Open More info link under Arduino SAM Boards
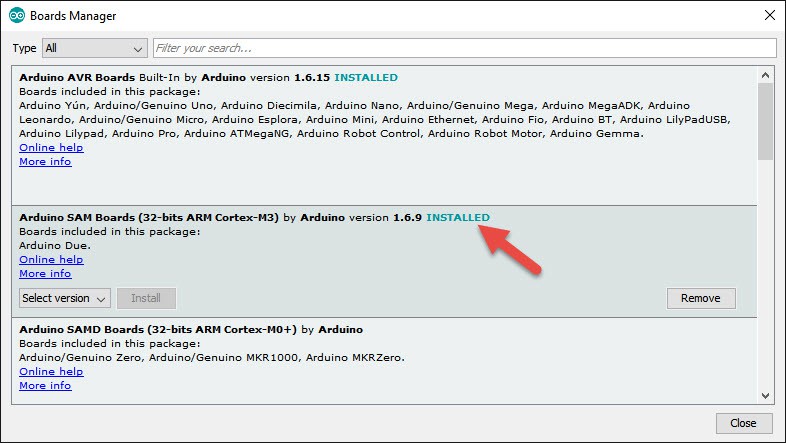Viewport: 786px width, 443px height. tap(45, 274)
